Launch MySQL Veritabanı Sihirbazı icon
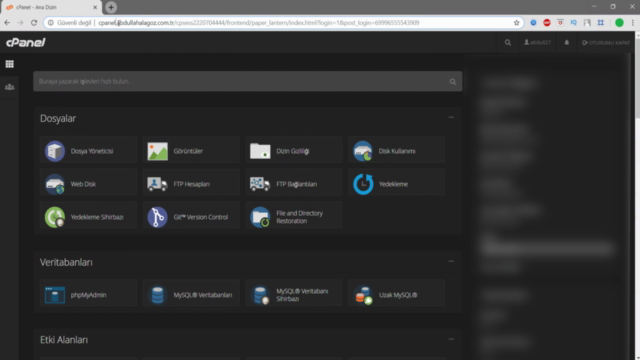Screen dimensions: 640x360 (260, 295)
